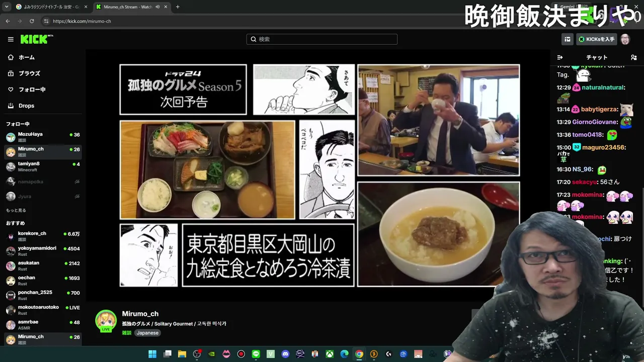This screenshot has width=644, height=362.
Task: Open recommended channel yokoyamamidori
Action: coord(43,250)
